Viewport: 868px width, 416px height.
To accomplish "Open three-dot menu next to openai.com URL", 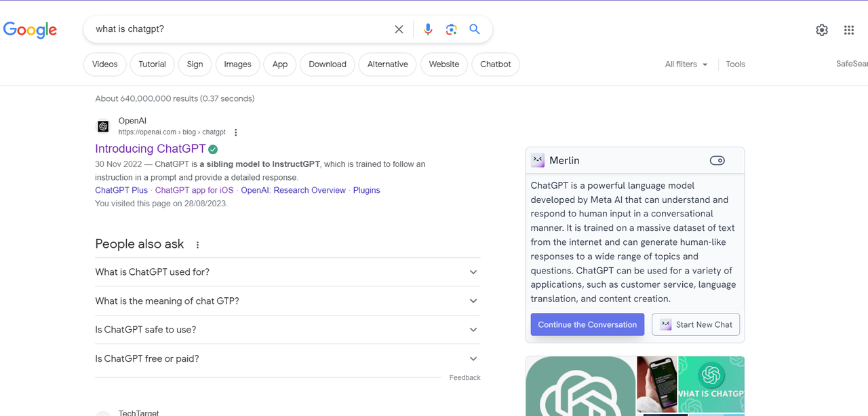I will coord(235,132).
